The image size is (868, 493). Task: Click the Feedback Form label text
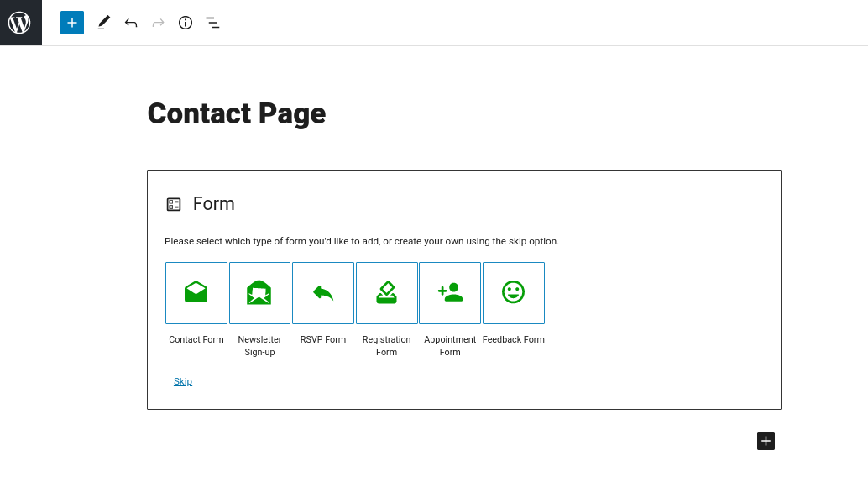514,339
